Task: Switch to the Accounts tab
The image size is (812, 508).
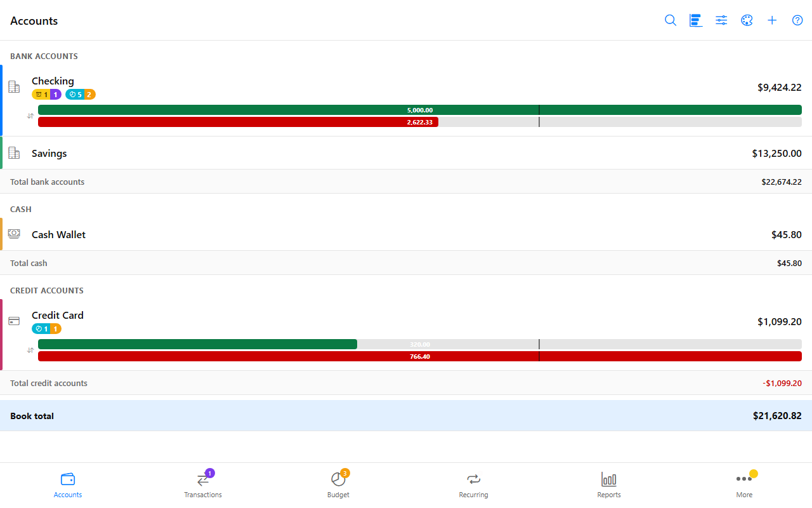Action: pyautogui.click(x=68, y=486)
